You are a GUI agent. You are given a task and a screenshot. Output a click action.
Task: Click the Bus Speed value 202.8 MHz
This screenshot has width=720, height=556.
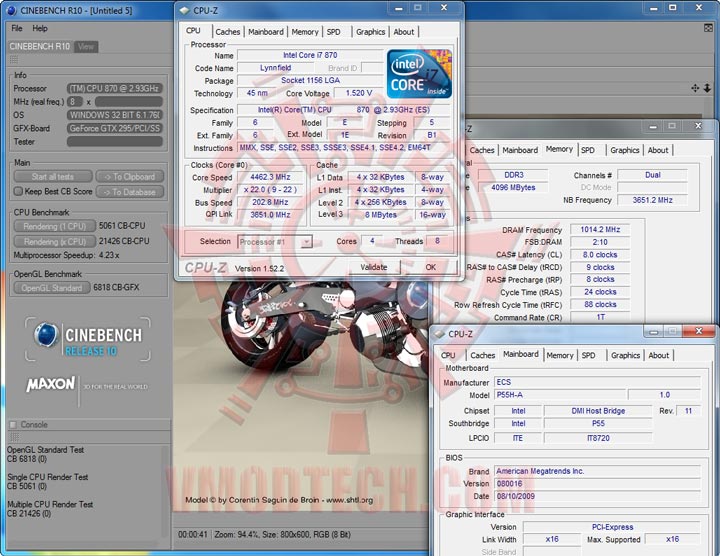click(270, 202)
